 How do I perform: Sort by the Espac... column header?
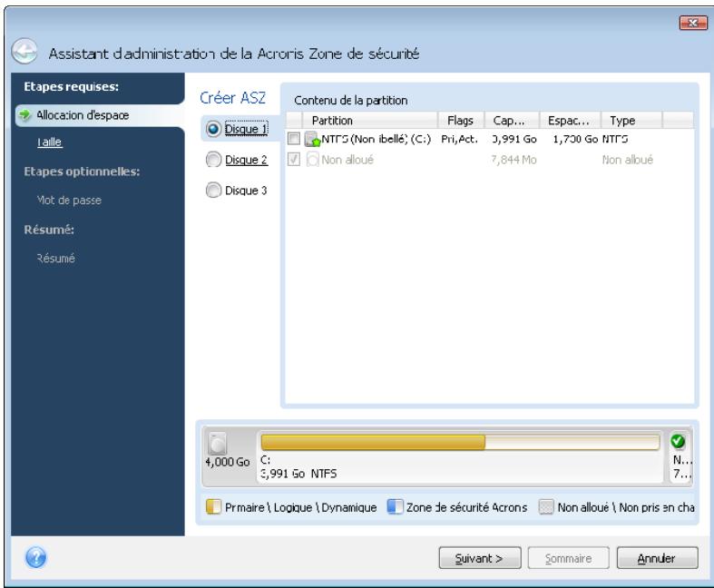point(570,121)
